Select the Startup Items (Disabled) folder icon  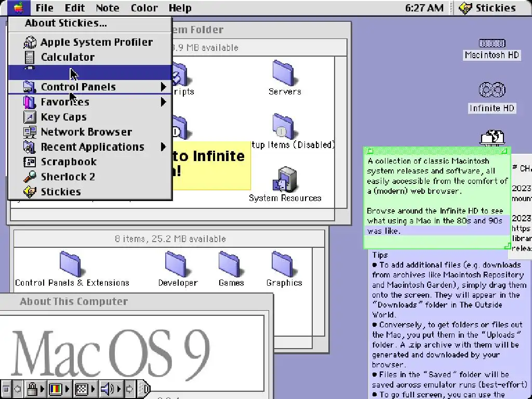coord(285,127)
